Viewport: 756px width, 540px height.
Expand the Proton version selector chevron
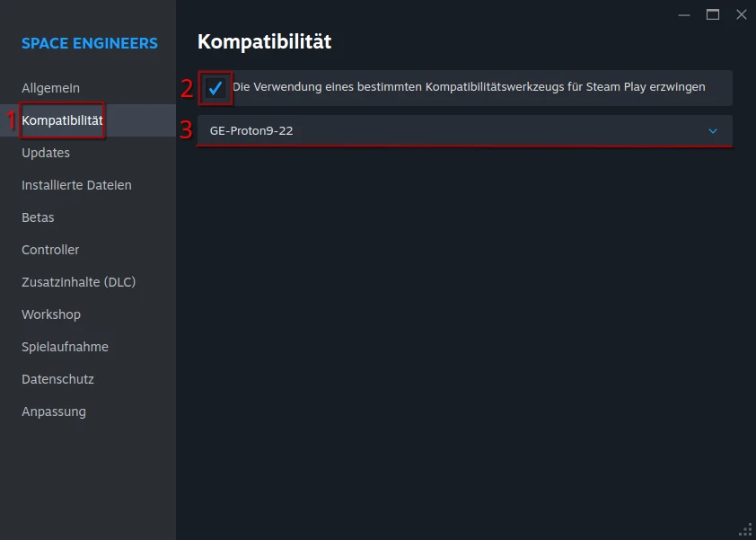point(713,131)
